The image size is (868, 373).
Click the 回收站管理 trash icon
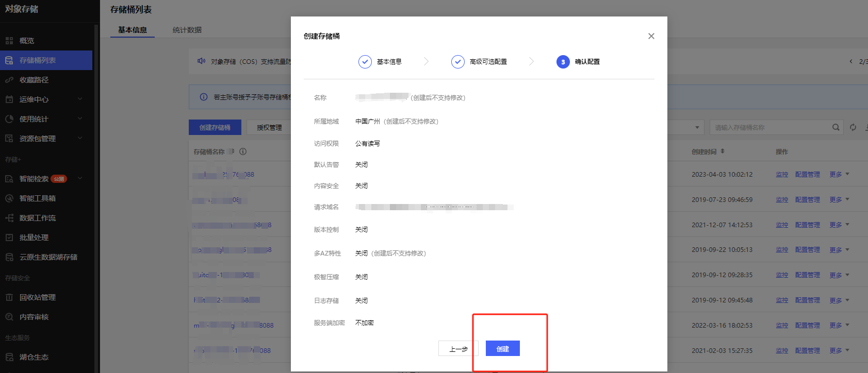9,297
